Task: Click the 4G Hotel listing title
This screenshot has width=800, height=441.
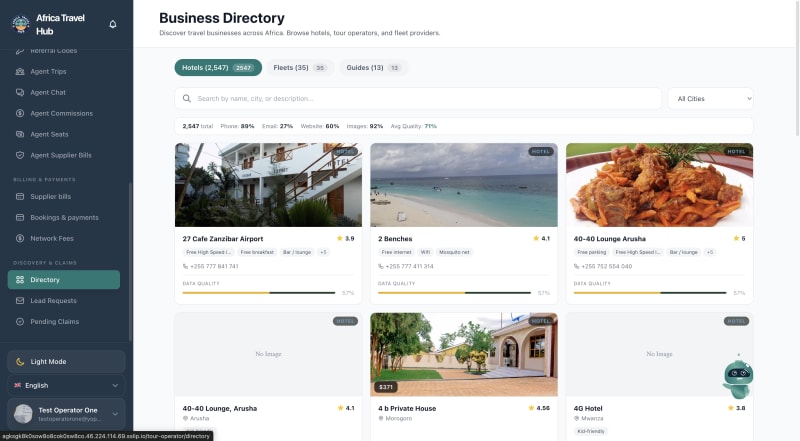Action: 588,408
